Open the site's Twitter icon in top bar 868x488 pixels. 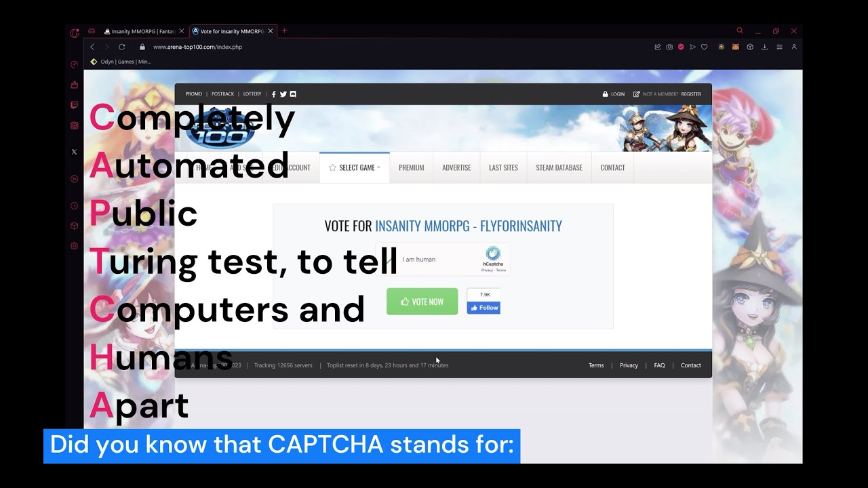[x=283, y=94]
